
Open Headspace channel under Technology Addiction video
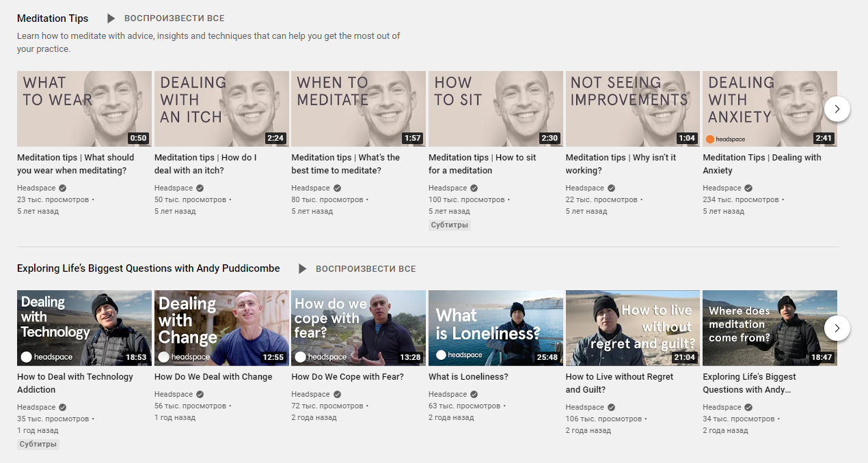click(36, 407)
